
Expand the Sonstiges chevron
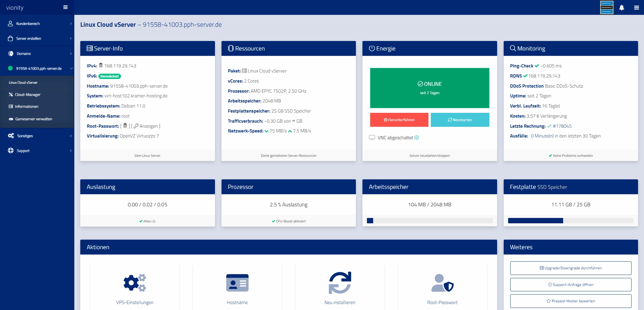[x=71, y=136]
